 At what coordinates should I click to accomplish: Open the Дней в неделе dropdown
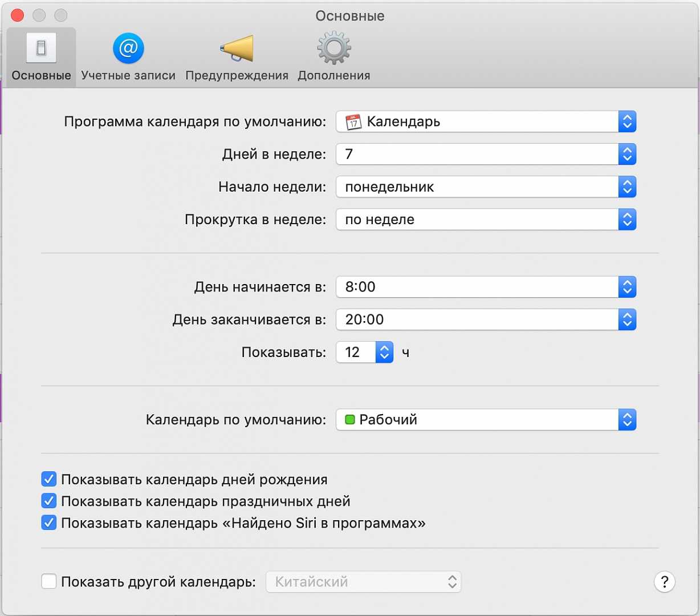(486, 154)
